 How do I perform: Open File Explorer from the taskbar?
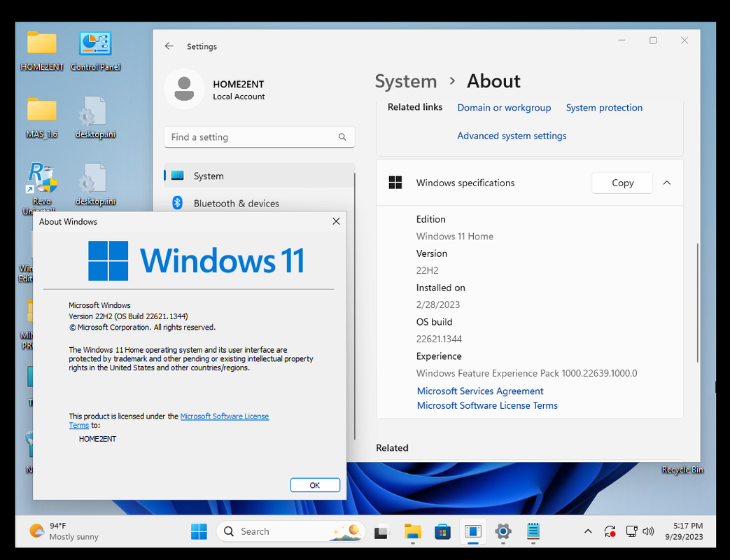coord(412,531)
